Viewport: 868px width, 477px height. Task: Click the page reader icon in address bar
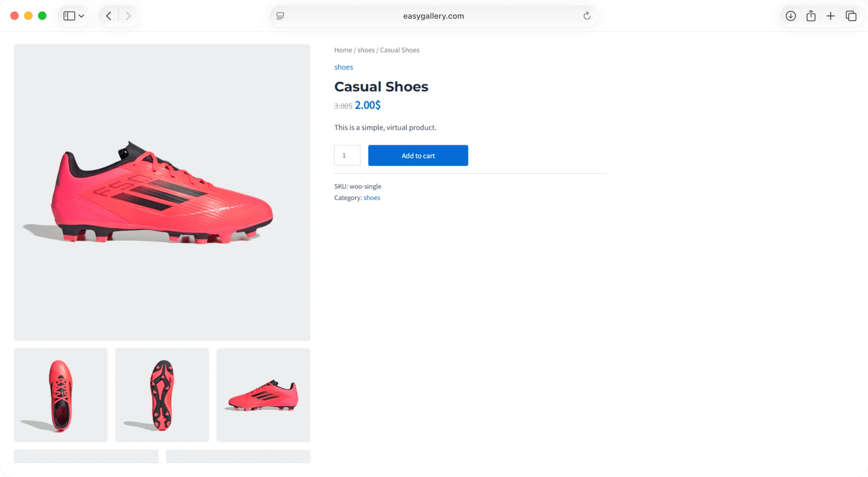coord(280,16)
